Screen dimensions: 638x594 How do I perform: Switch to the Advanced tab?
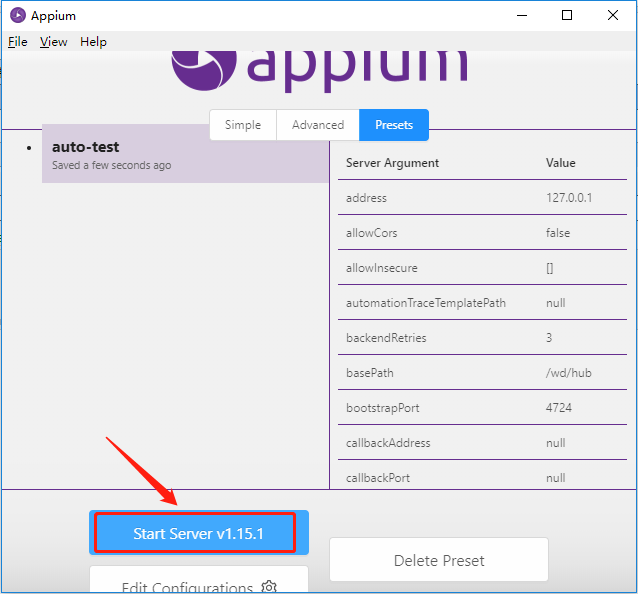click(x=318, y=125)
